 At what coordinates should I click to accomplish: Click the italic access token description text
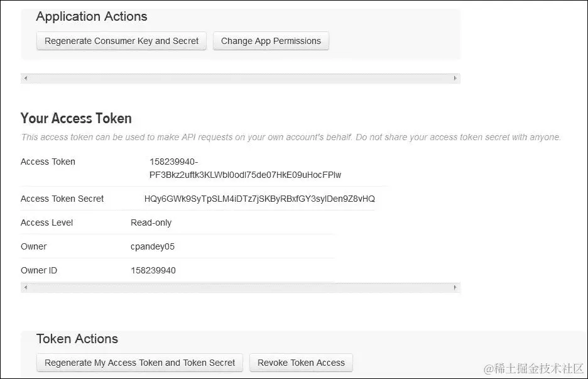coord(291,137)
